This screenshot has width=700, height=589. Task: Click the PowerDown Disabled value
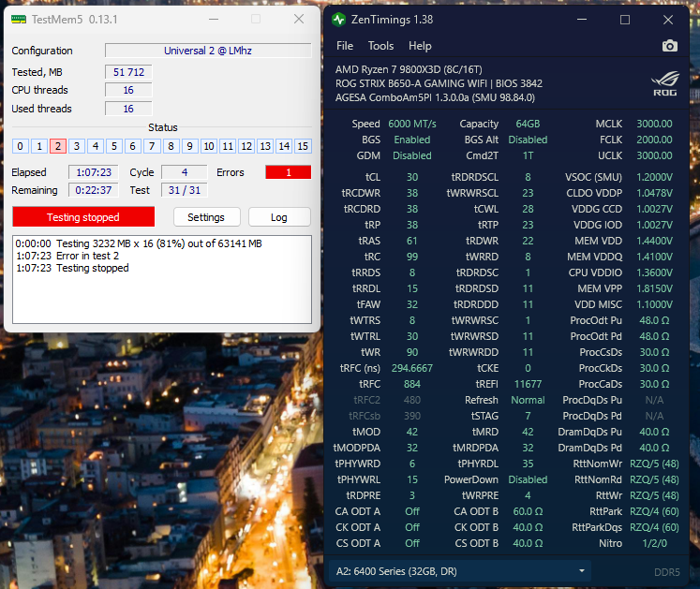tap(528, 479)
